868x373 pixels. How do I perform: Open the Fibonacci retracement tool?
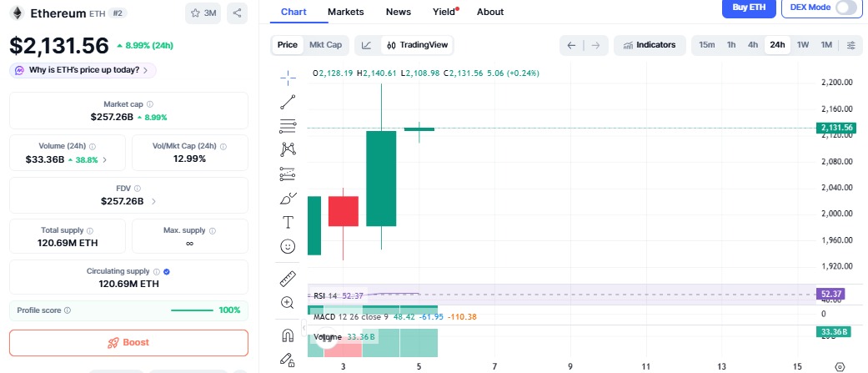click(x=288, y=126)
